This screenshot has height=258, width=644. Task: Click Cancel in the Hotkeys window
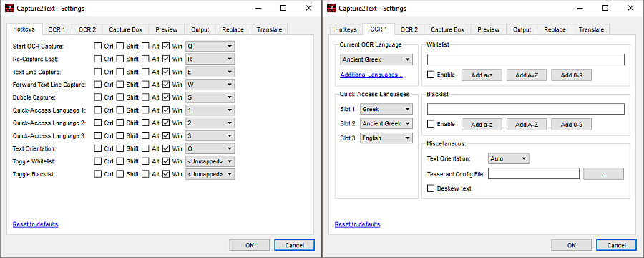(x=295, y=245)
